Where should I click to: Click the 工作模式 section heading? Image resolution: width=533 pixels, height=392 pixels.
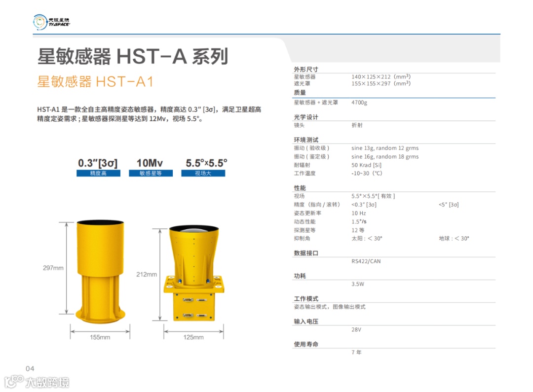tap(306, 299)
